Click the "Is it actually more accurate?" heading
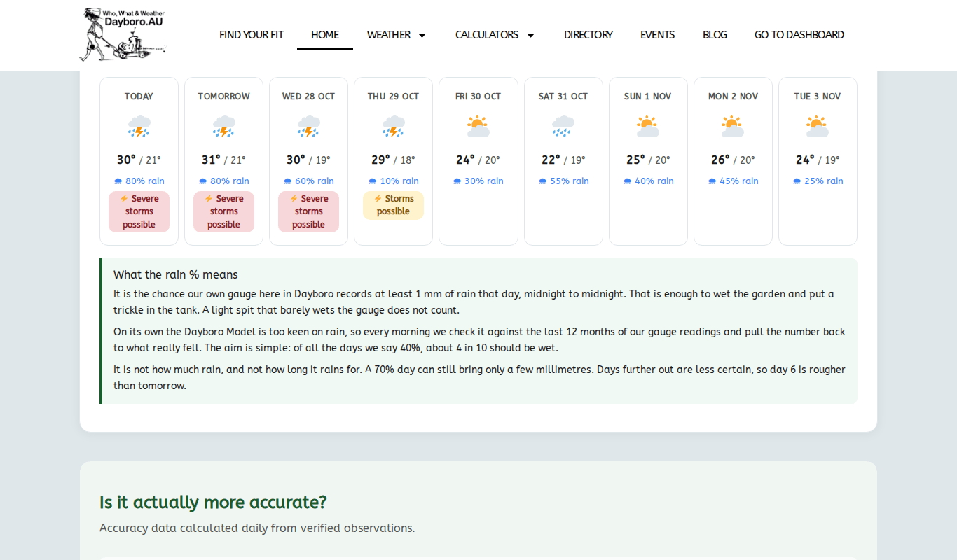This screenshot has height=560, width=957. click(x=213, y=503)
